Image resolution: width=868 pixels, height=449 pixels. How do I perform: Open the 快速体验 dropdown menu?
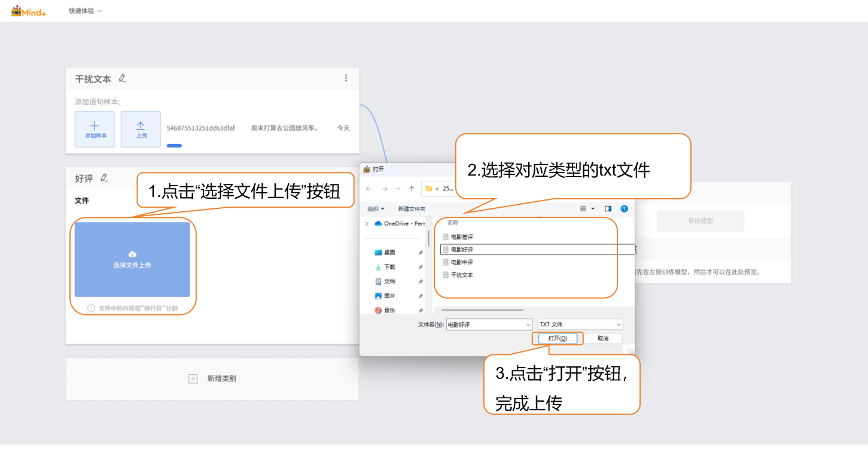[x=85, y=11]
